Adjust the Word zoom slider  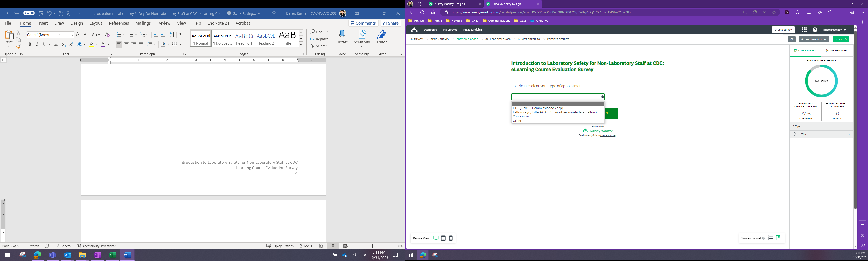[372, 246]
